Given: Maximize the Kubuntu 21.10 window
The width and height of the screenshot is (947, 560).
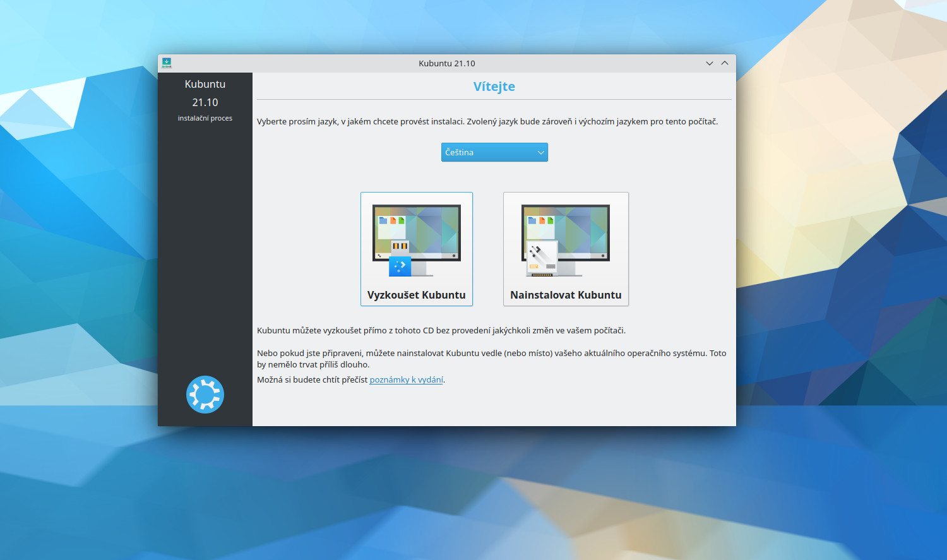Looking at the screenshot, I should [x=725, y=63].
